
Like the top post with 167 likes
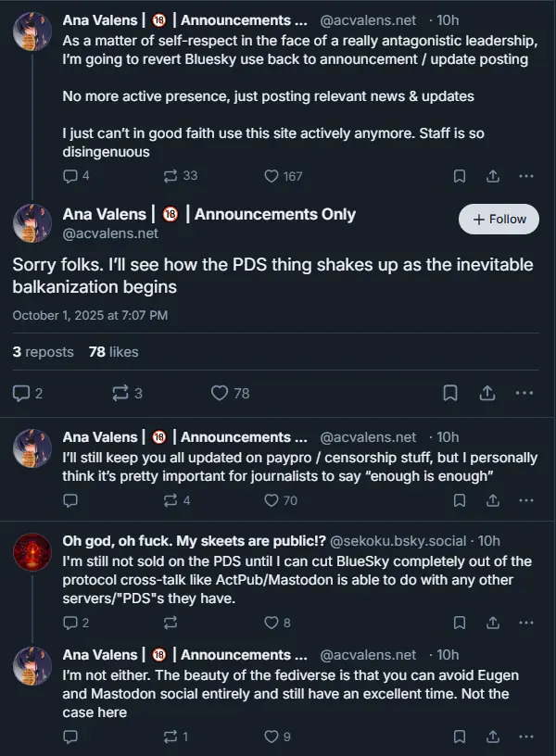(x=272, y=176)
